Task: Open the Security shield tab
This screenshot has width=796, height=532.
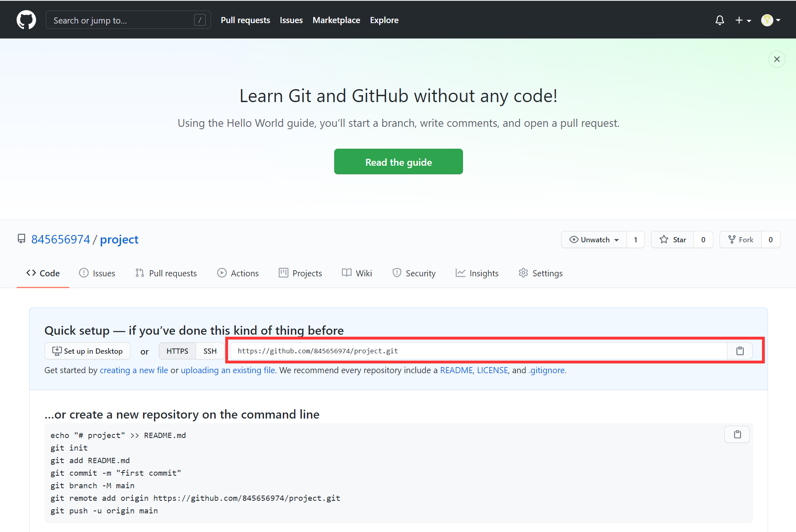Action: pyautogui.click(x=414, y=273)
